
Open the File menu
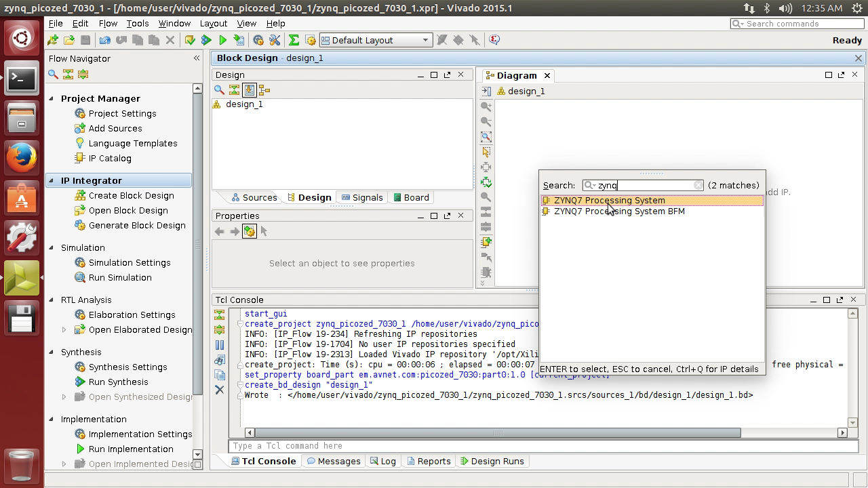click(56, 23)
